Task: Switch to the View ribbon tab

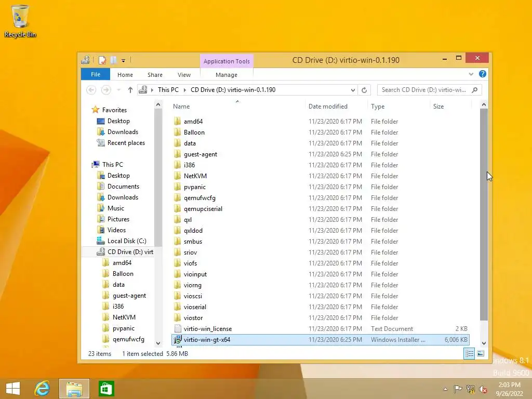Action: click(184, 75)
